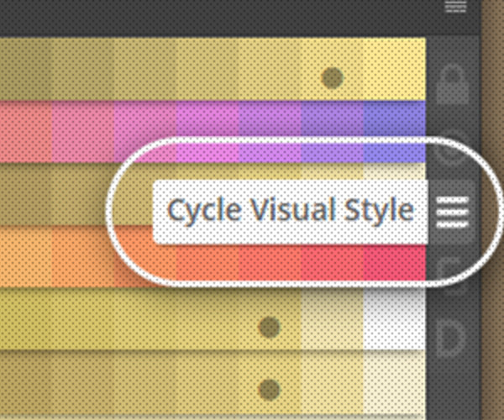Click the brown strip right of the dark side panel

[492, 210]
